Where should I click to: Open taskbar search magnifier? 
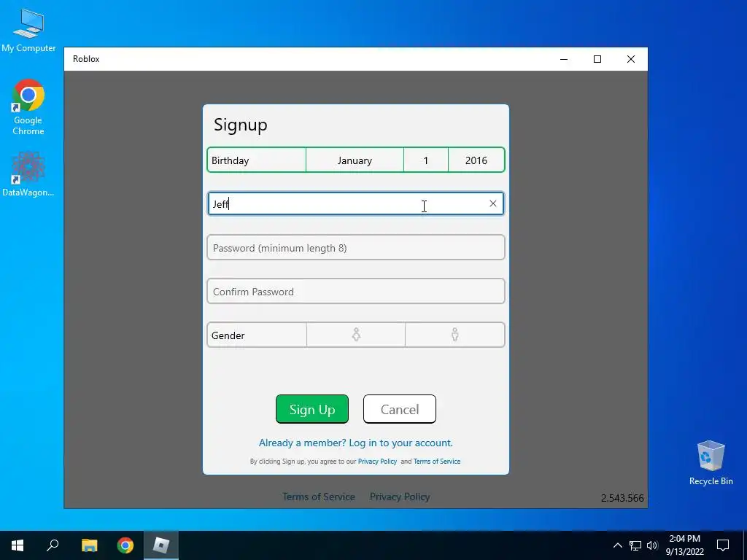point(53,545)
